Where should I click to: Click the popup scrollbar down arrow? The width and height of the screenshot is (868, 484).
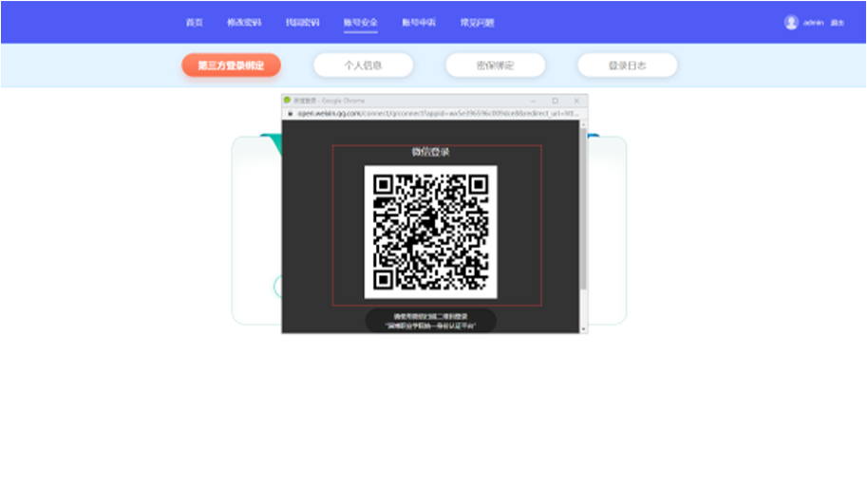583,328
